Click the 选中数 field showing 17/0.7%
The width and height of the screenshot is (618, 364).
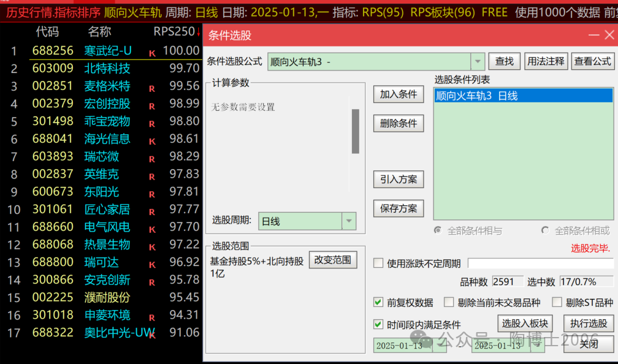click(586, 282)
